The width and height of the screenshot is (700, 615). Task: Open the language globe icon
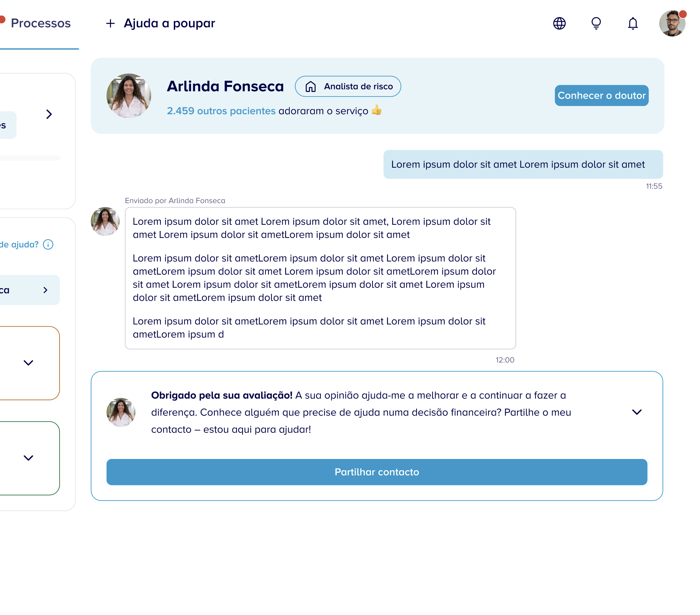559,23
